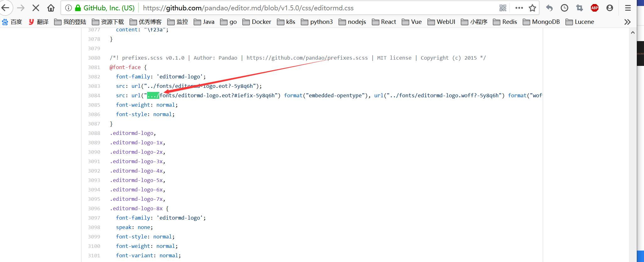Click 'font-weight: normal;' on line 3085
Viewport: 644px width, 262px height.
coord(147,105)
